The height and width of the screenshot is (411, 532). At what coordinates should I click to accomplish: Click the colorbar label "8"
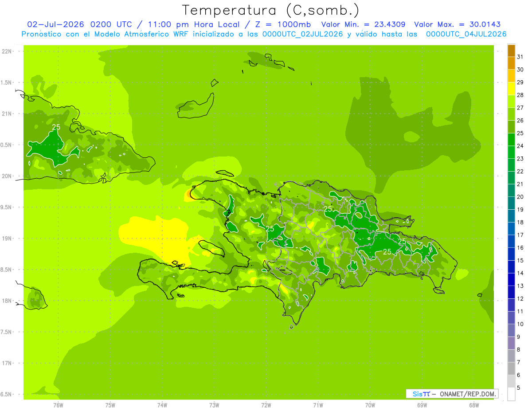pyautogui.click(x=519, y=350)
